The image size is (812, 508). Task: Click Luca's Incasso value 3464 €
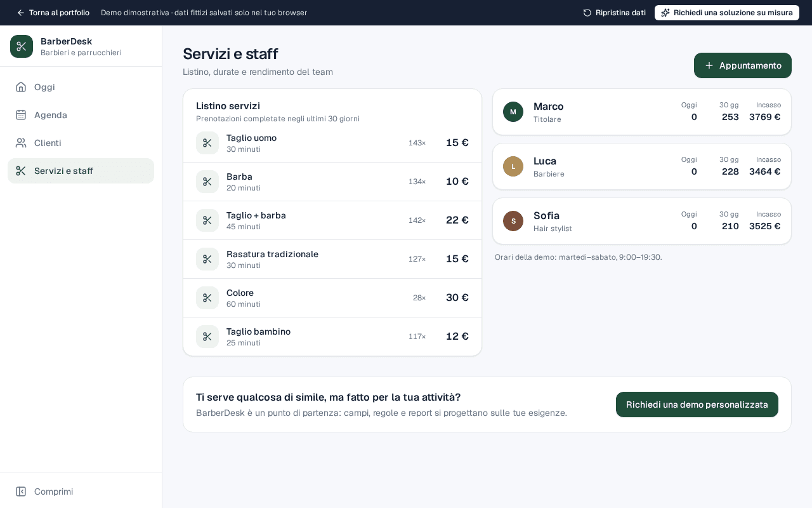pyautogui.click(x=765, y=171)
